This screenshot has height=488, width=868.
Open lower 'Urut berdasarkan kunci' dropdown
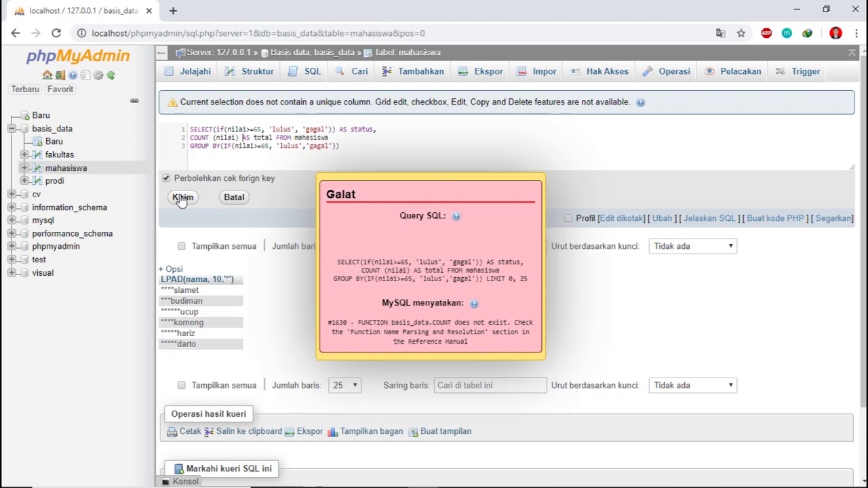[692, 385]
